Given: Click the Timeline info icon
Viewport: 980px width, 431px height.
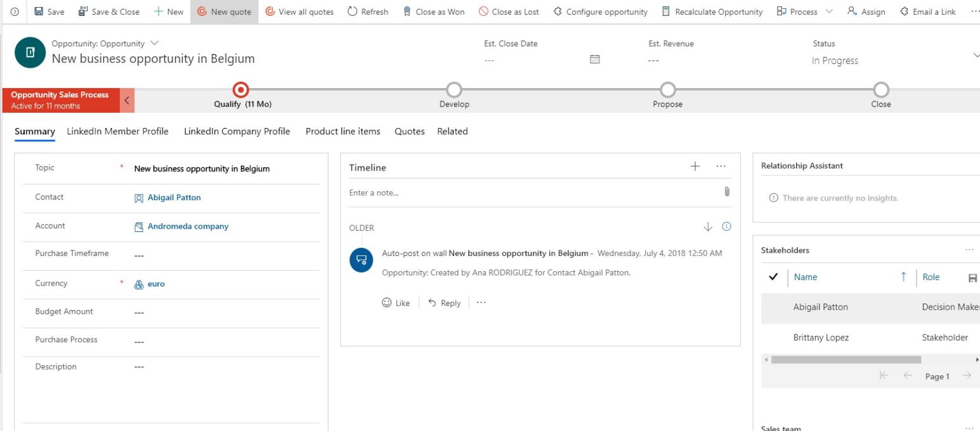Looking at the screenshot, I should point(726,226).
